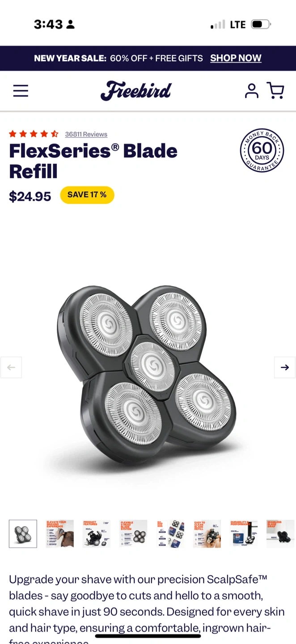296x644 pixels.
Task: Open the shopping cart
Action: click(x=275, y=90)
